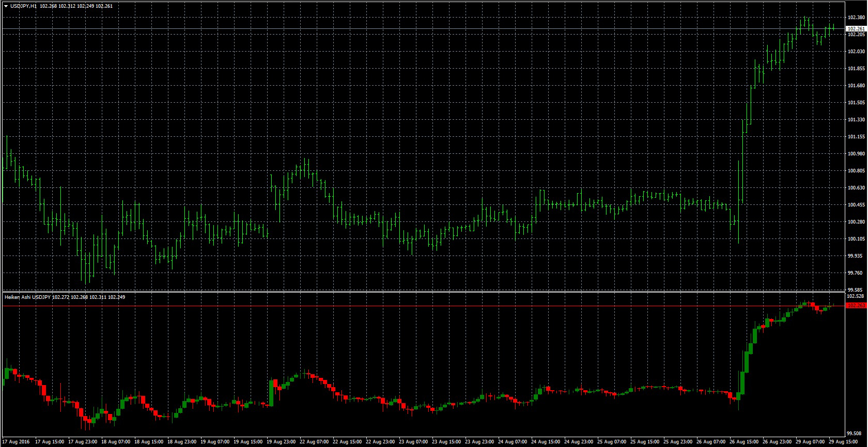Viewport: 868px width, 447px height.
Task: Click the 101.155 price scale label
Action: [x=856, y=137]
